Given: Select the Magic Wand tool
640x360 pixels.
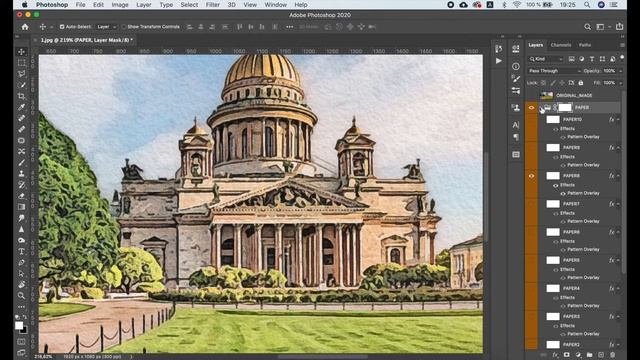Looking at the screenshot, I should [22, 85].
